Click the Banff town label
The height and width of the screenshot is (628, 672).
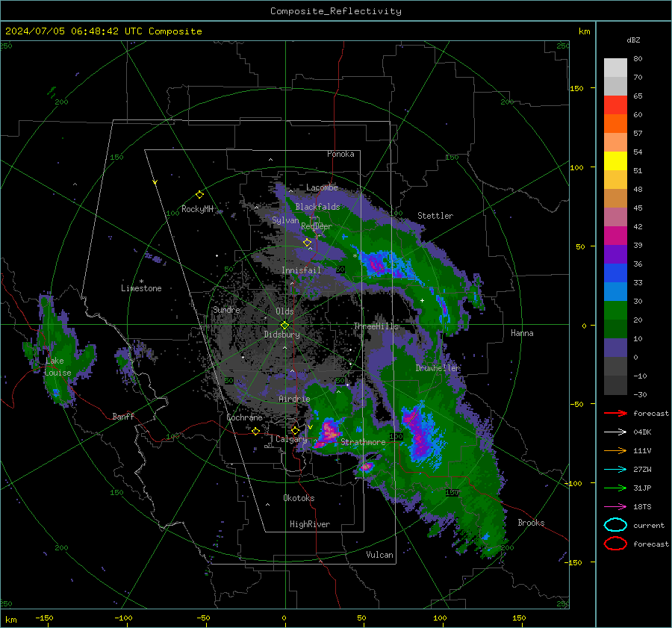123,417
